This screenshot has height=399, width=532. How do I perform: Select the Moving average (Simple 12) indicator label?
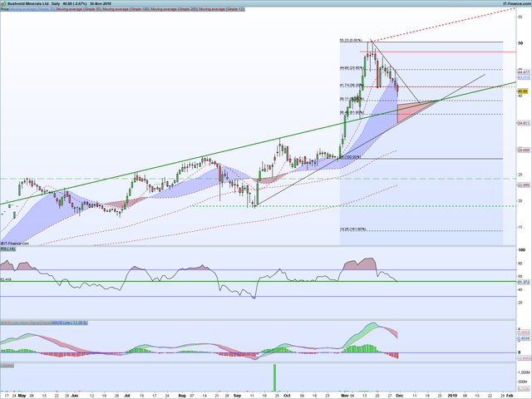click(222, 9)
